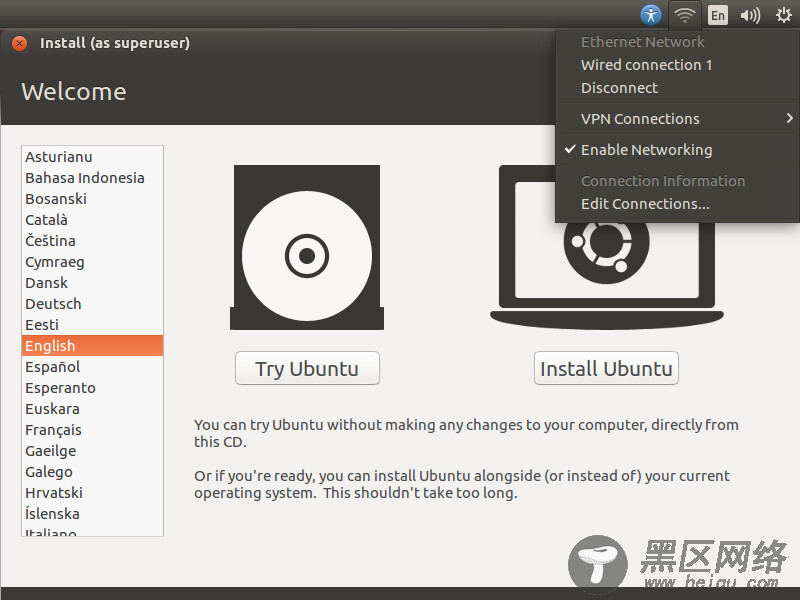Open the system power gear menu
Image resolution: width=800 pixels, height=600 pixels.
pyautogui.click(x=783, y=15)
